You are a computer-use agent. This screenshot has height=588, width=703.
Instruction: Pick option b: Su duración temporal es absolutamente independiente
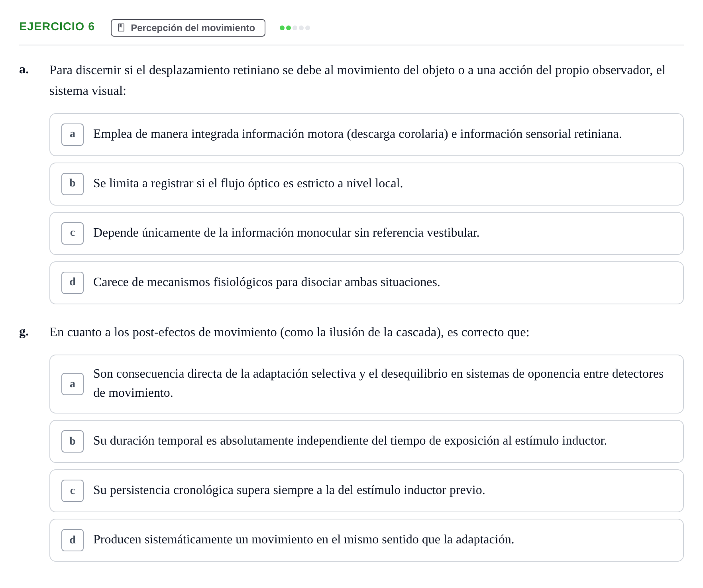[366, 441]
